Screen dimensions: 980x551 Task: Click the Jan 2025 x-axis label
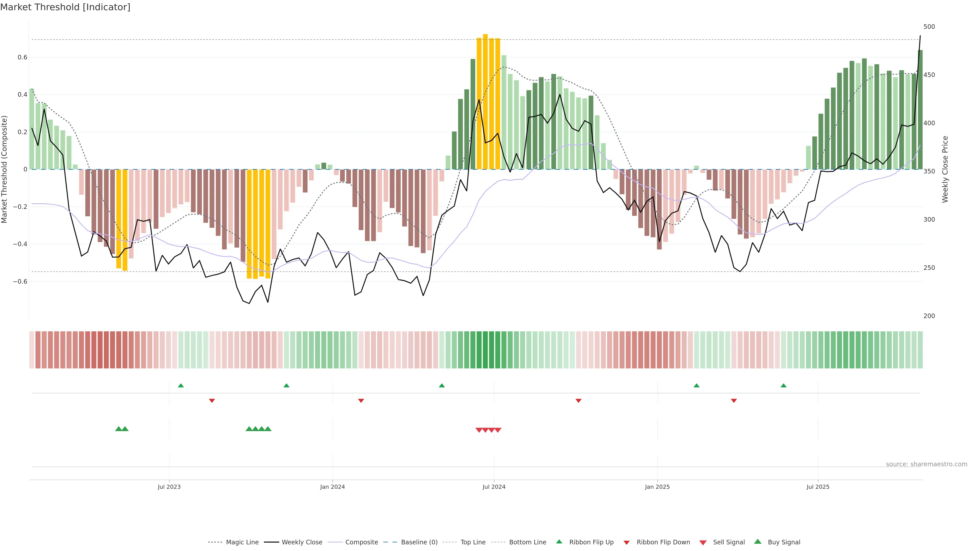click(657, 487)
